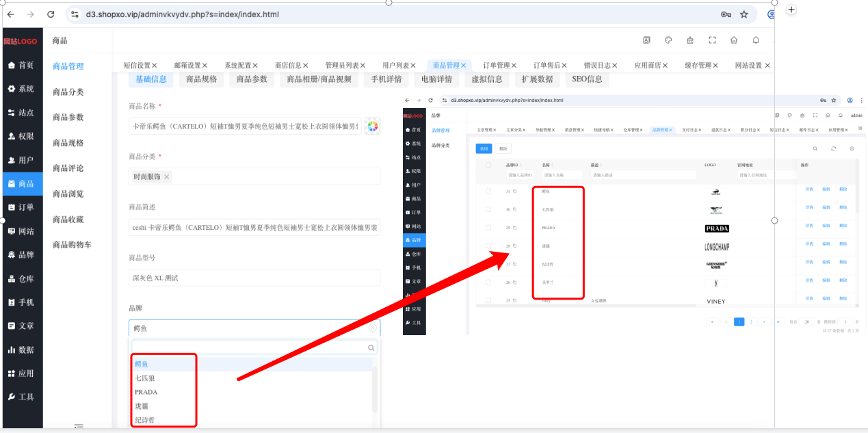Screen dimensions: 868x433
Task: Go to the home icon in main admin header
Action: pyautogui.click(x=734, y=40)
